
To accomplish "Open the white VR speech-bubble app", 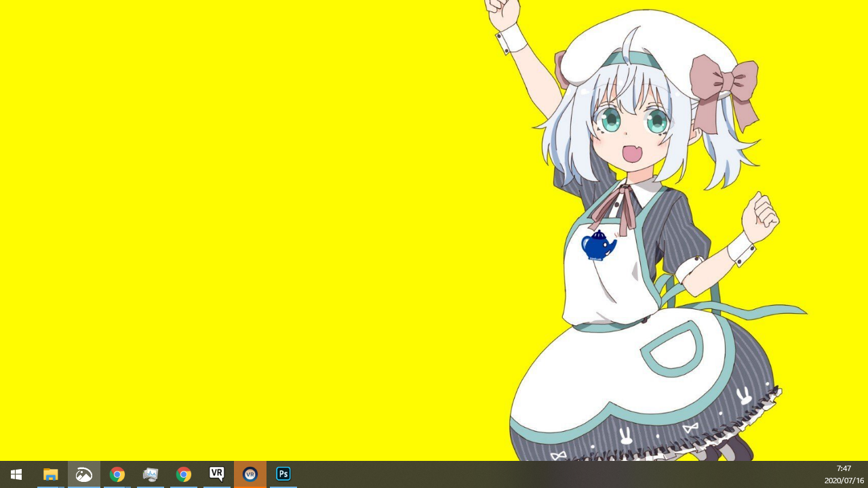I will point(217,474).
